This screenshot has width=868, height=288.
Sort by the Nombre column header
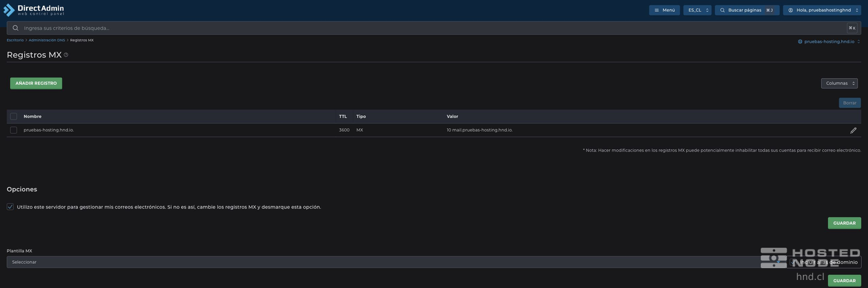[x=32, y=116]
